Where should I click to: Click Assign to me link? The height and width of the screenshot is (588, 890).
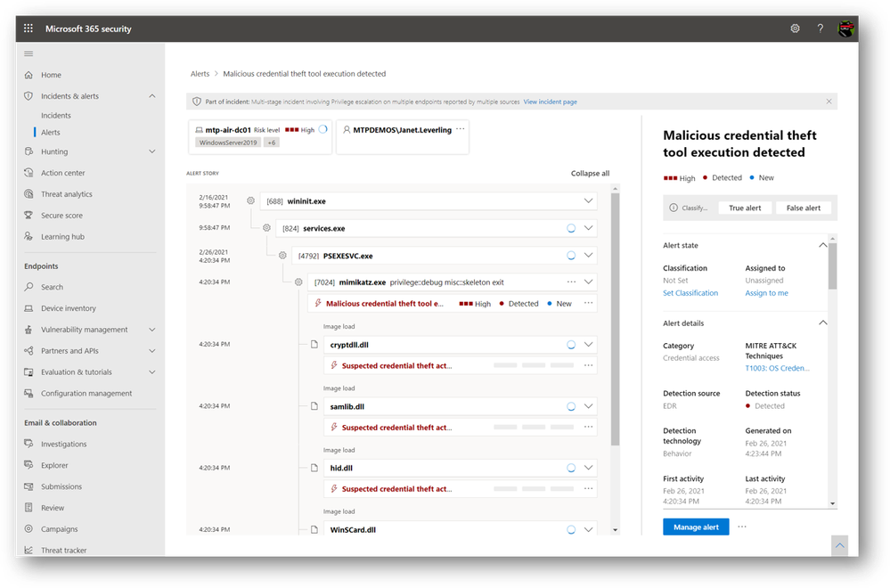[766, 293]
